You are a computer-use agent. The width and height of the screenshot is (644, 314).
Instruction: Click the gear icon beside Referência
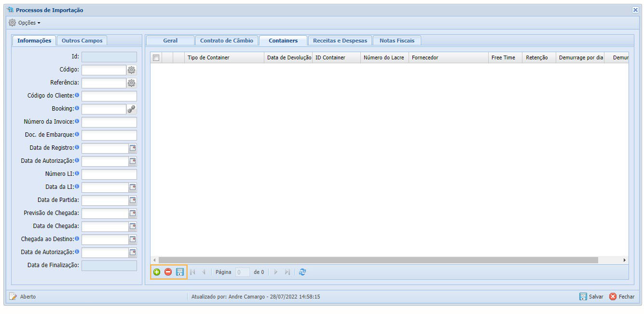click(132, 83)
